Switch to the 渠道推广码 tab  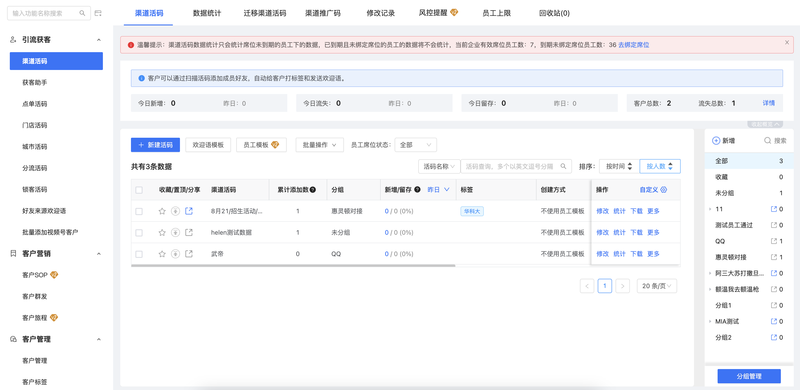click(x=322, y=13)
